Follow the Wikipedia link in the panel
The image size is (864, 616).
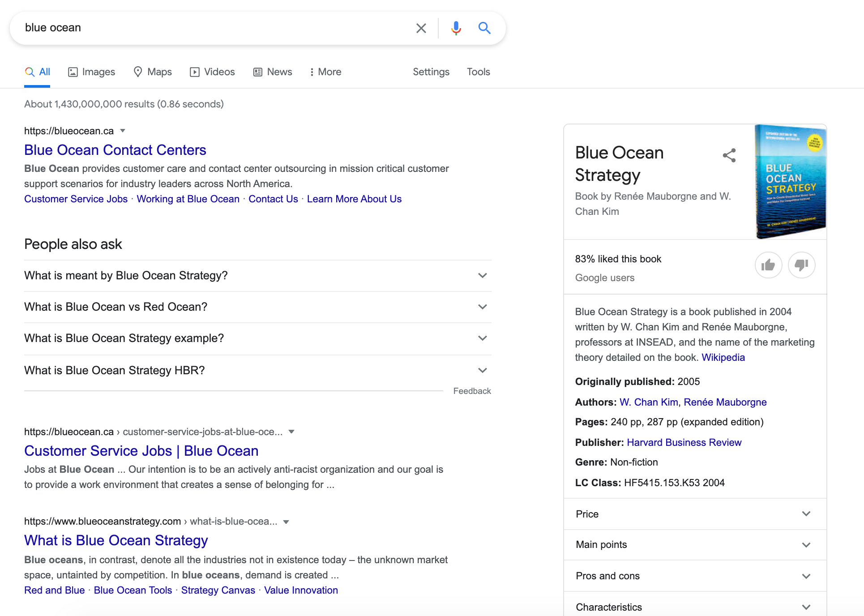(723, 357)
